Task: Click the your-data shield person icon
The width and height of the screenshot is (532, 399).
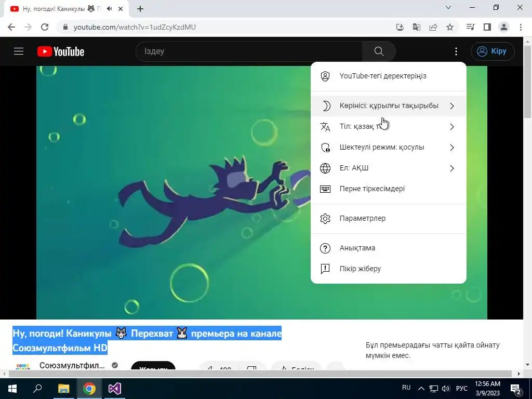Action: (x=325, y=76)
